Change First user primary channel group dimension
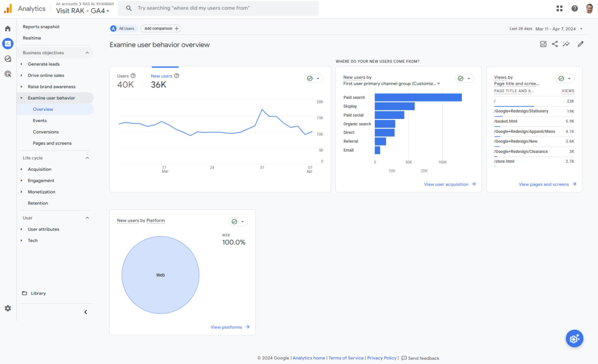The height and width of the screenshot is (364, 598). click(392, 84)
